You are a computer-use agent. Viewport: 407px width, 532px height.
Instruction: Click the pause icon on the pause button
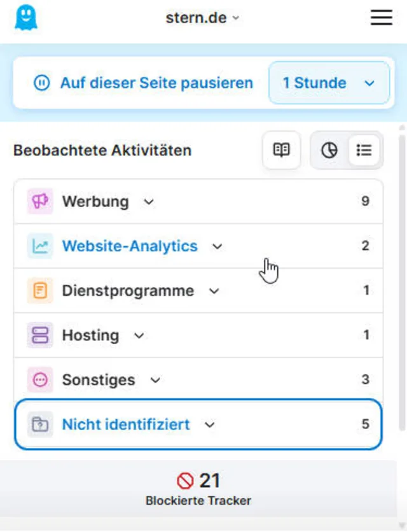42,83
